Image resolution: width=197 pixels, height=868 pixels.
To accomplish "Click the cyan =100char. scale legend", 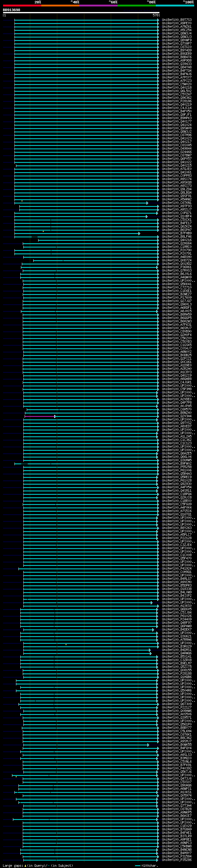I will point(146,866).
